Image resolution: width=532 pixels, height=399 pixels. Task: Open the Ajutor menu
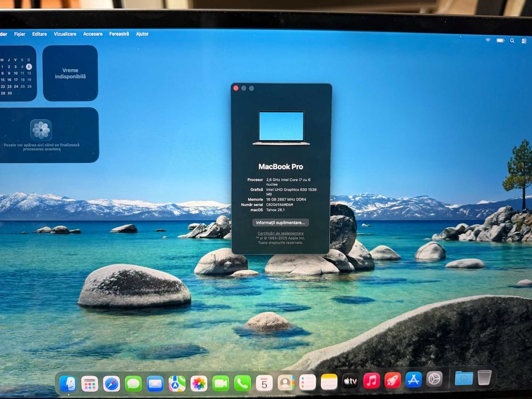(x=142, y=34)
